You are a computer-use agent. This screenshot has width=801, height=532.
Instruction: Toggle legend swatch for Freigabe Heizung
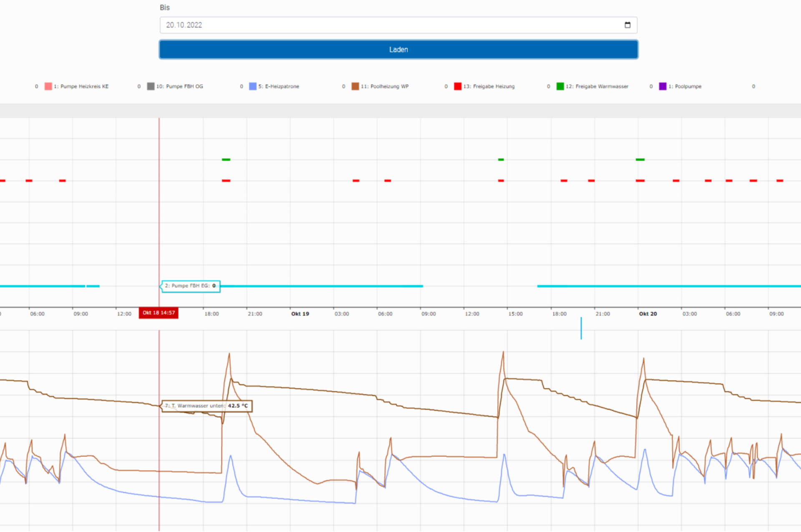tap(458, 86)
